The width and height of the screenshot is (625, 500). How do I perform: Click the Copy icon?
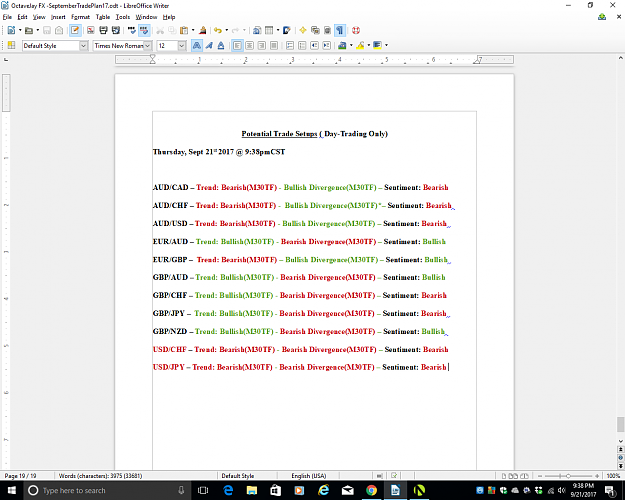click(172, 30)
